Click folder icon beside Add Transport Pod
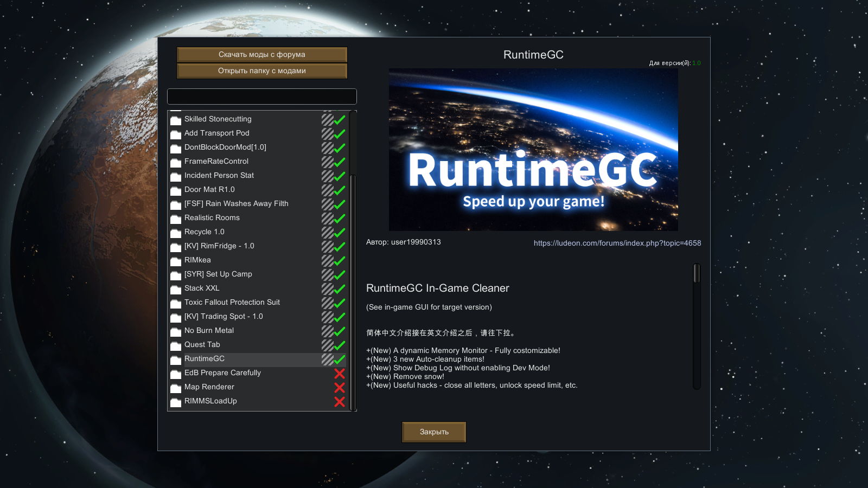 (176, 134)
